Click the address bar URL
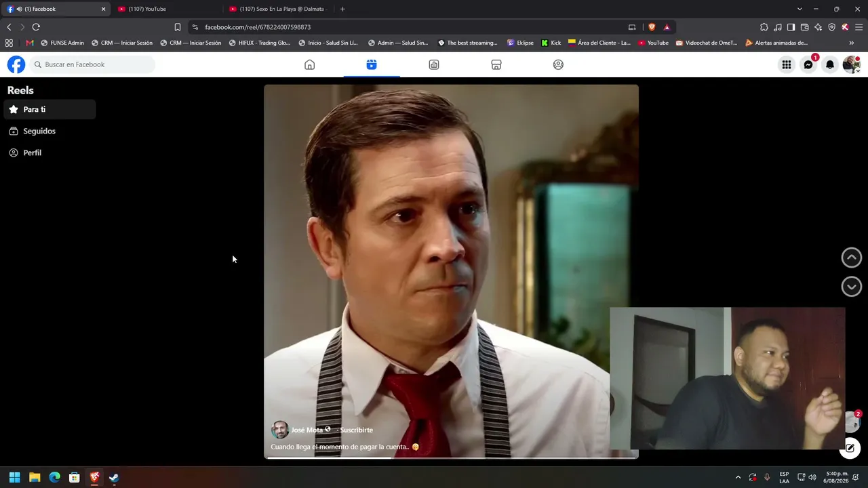The image size is (868, 488). 258,27
